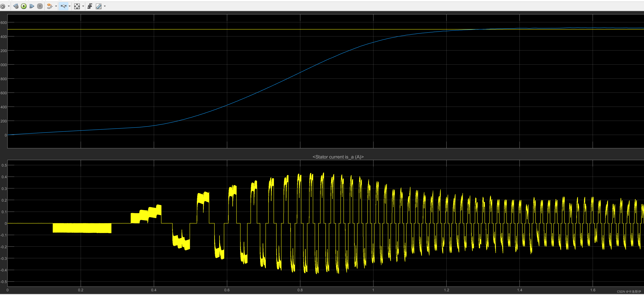Click yellow current block in bottom plot
The height and width of the screenshot is (295, 644).
(82, 228)
